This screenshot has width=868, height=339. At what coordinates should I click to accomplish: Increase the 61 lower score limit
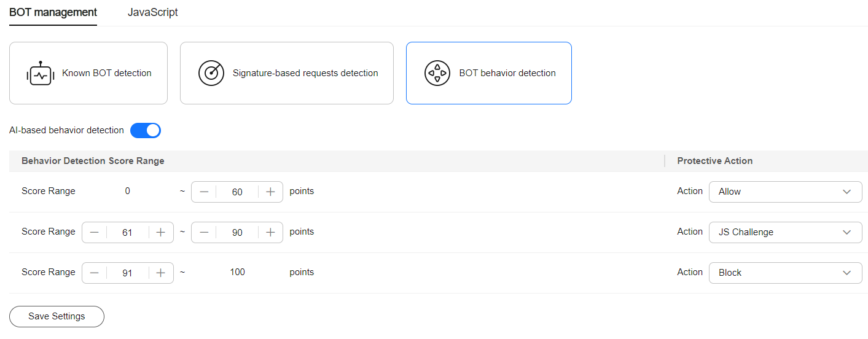(x=161, y=232)
